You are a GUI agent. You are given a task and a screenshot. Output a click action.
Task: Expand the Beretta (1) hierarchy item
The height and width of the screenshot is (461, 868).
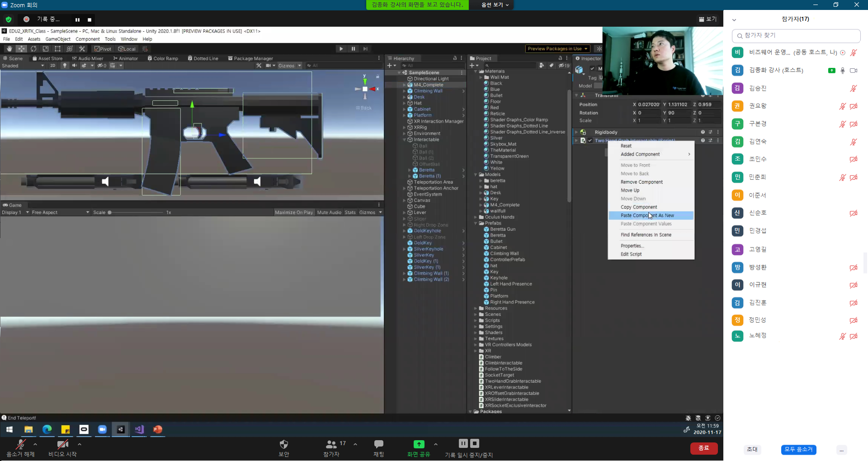tap(410, 176)
